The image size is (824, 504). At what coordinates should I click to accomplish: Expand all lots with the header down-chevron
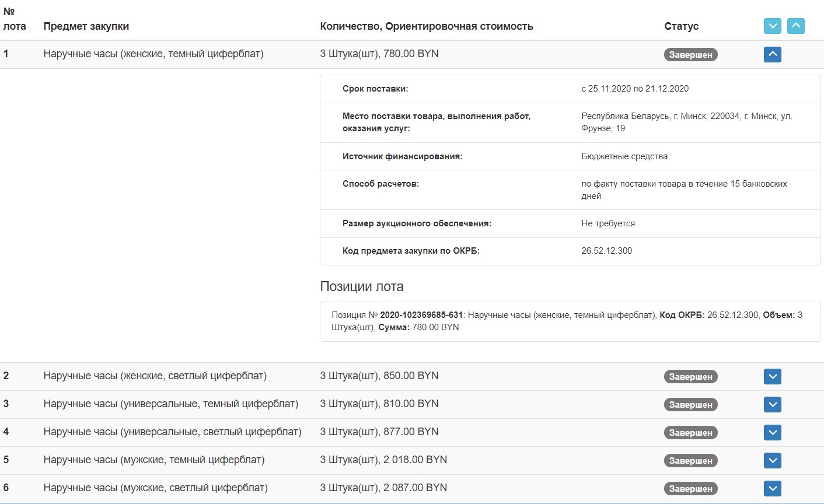click(772, 26)
